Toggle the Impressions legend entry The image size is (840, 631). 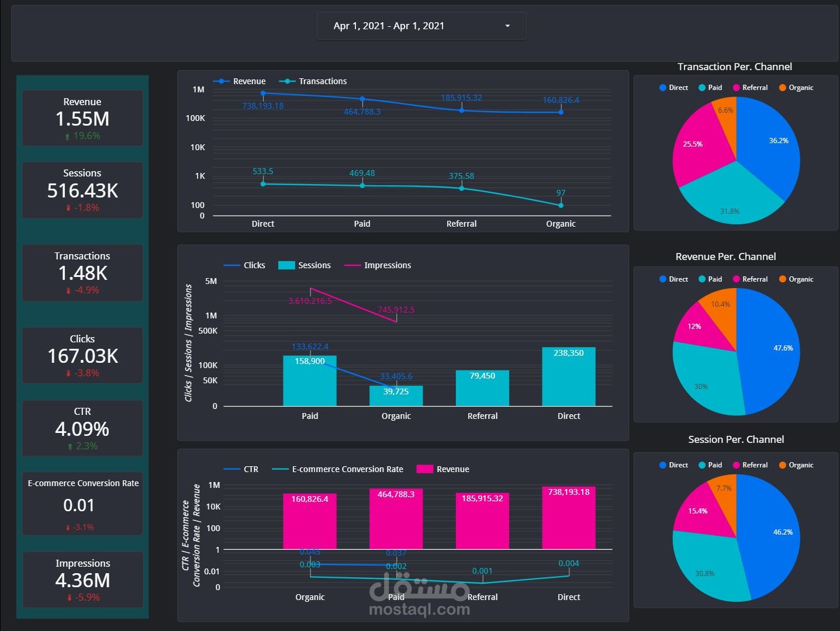pos(378,265)
